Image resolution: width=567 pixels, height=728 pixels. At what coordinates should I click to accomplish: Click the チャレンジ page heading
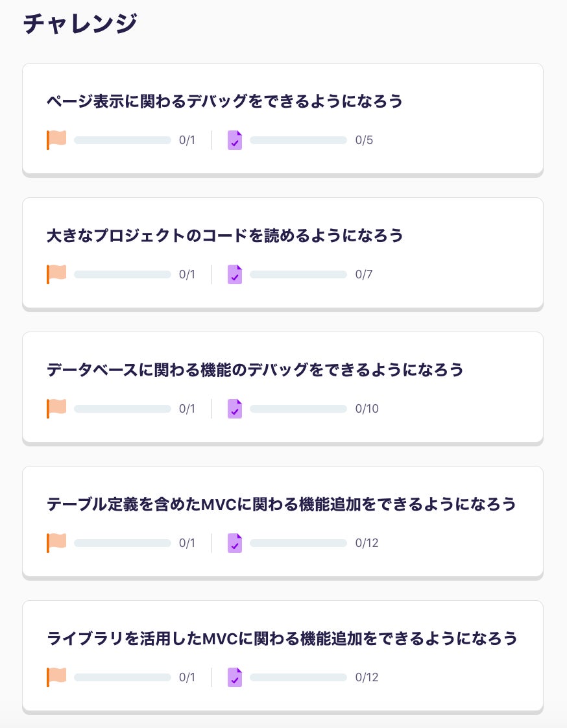(x=80, y=24)
